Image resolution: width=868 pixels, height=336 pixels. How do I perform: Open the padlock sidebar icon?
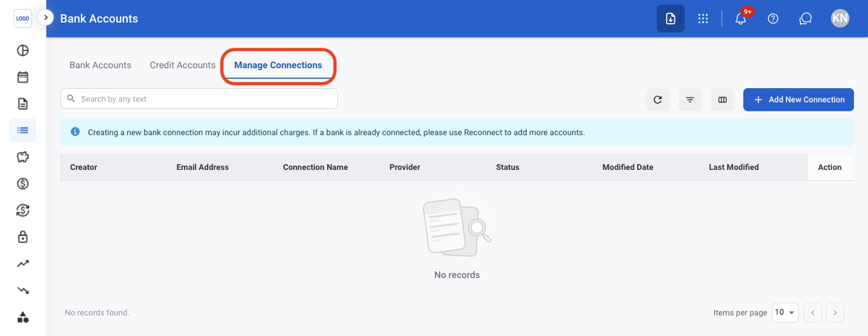(23, 237)
